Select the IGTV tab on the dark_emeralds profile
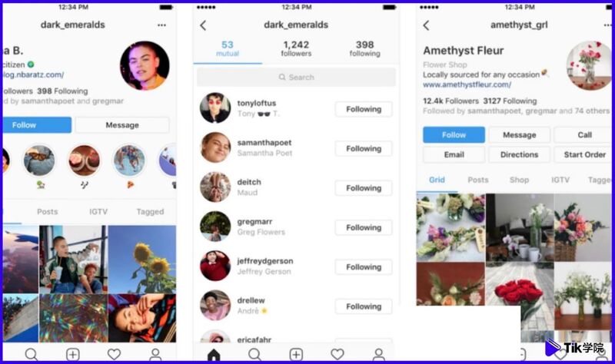 pos(98,212)
